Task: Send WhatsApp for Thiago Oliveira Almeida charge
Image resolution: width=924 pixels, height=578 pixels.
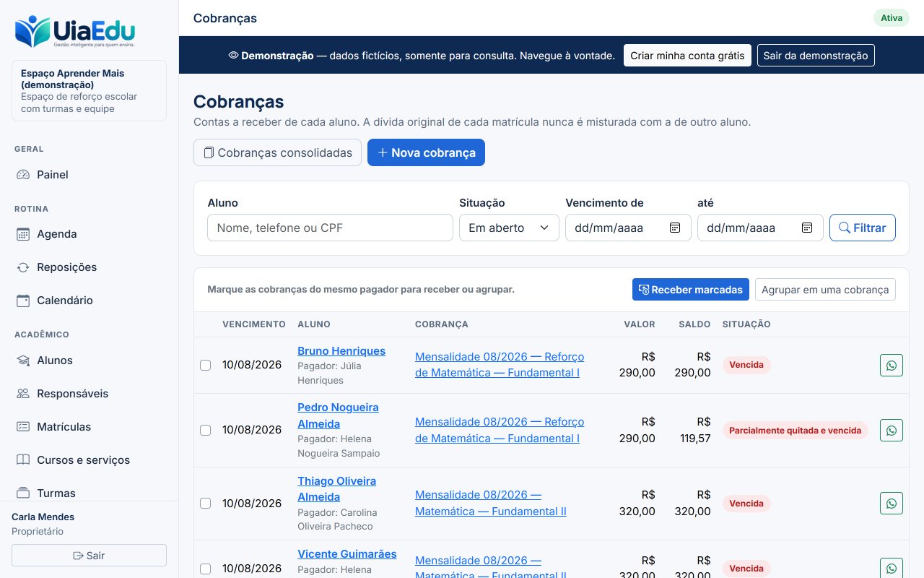Action: (892, 503)
